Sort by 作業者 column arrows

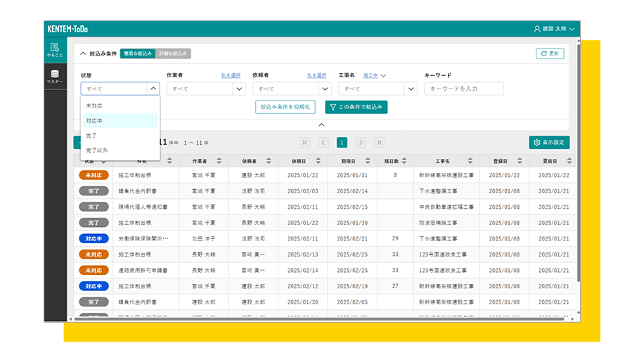point(219,161)
